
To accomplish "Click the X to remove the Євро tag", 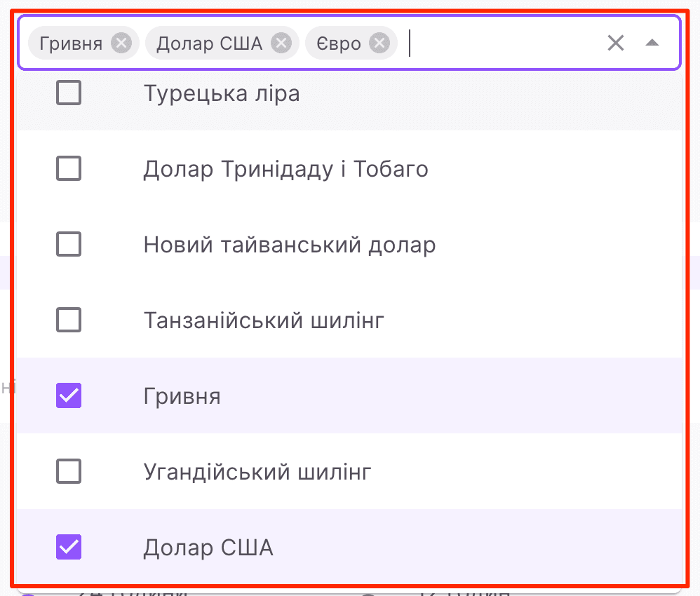I will click(x=379, y=43).
